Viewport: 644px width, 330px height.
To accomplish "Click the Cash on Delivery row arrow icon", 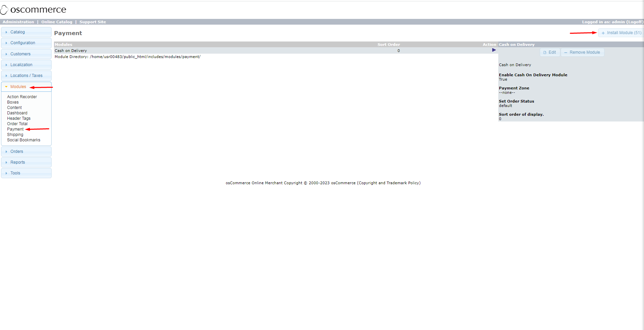I will tap(494, 50).
